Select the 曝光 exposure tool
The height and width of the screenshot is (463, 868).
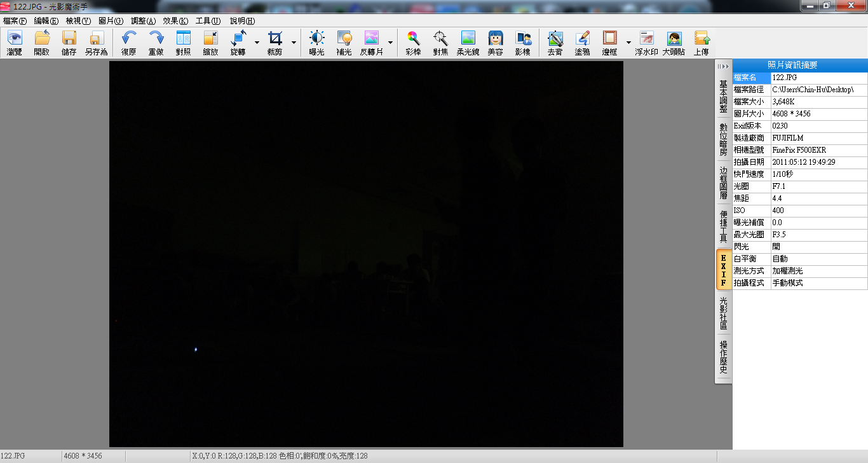(316, 43)
